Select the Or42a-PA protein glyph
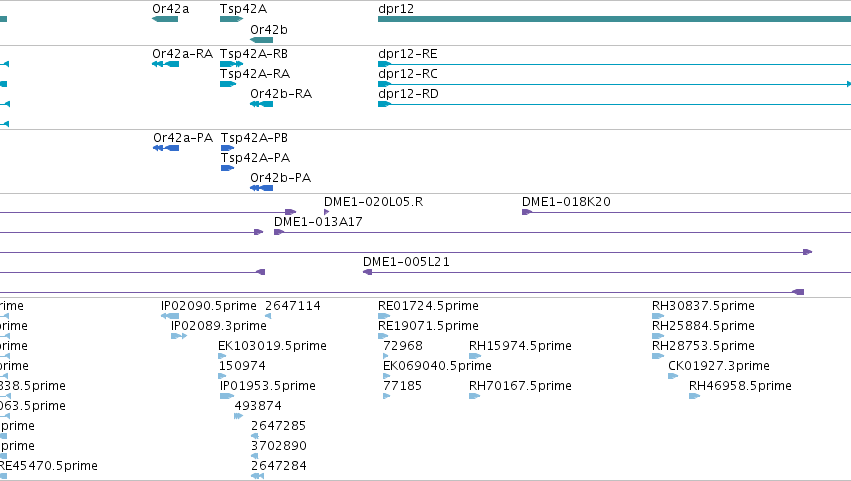 point(166,148)
